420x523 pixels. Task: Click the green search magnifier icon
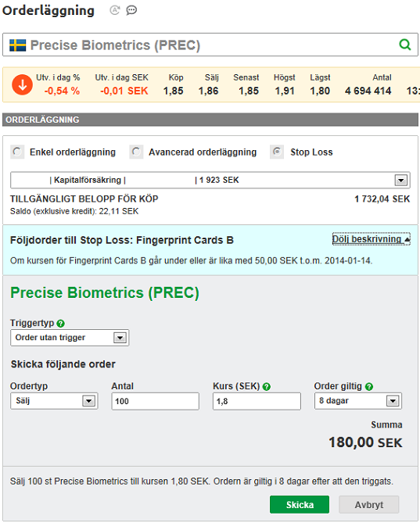point(404,45)
